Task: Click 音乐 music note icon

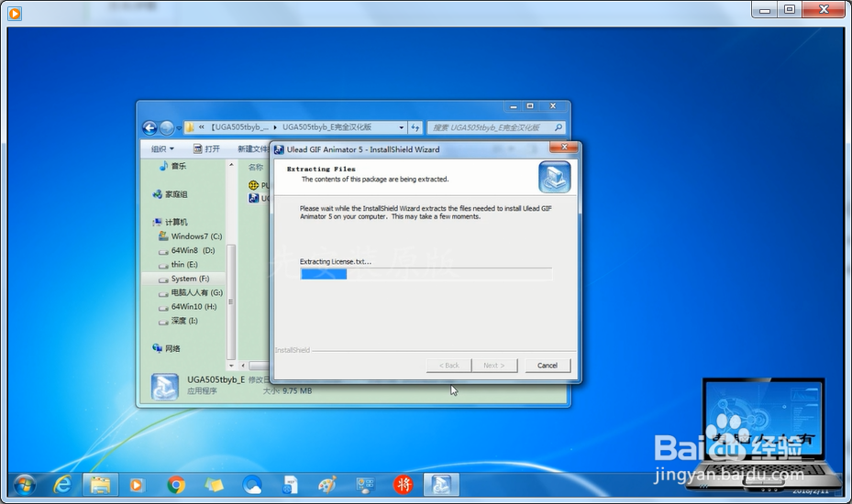Action: click(x=163, y=166)
